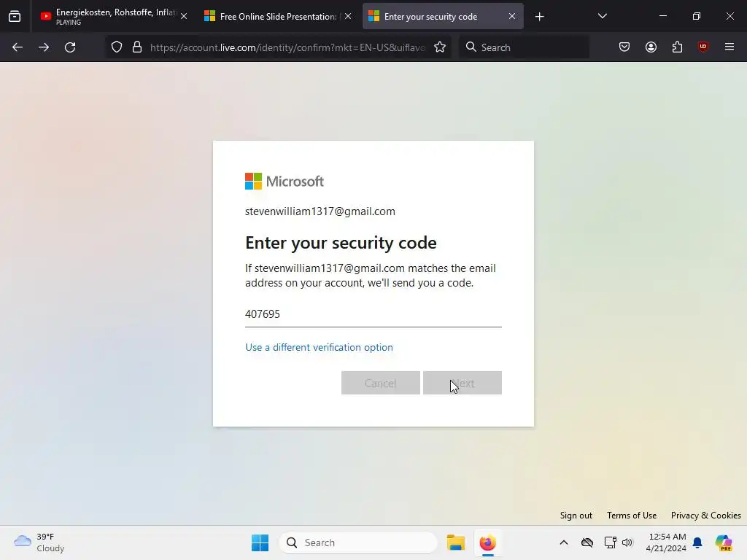
Task: Open the OneDrive cloud tray icon
Action: pyautogui.click(x=587, y=542)
